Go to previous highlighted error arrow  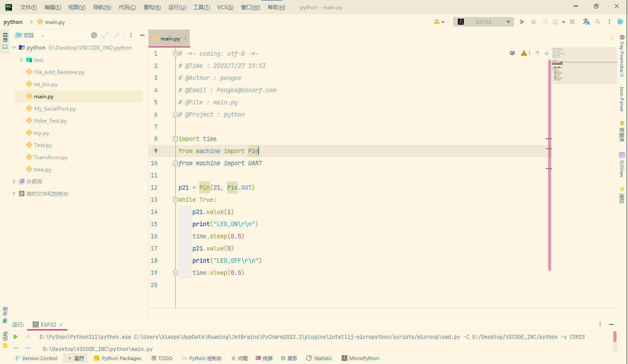coord(537,53)
